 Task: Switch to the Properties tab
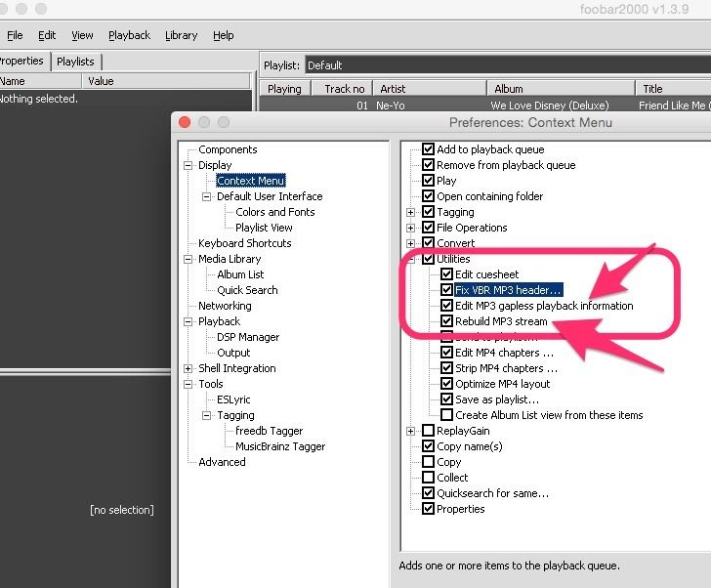pos(22,61)
